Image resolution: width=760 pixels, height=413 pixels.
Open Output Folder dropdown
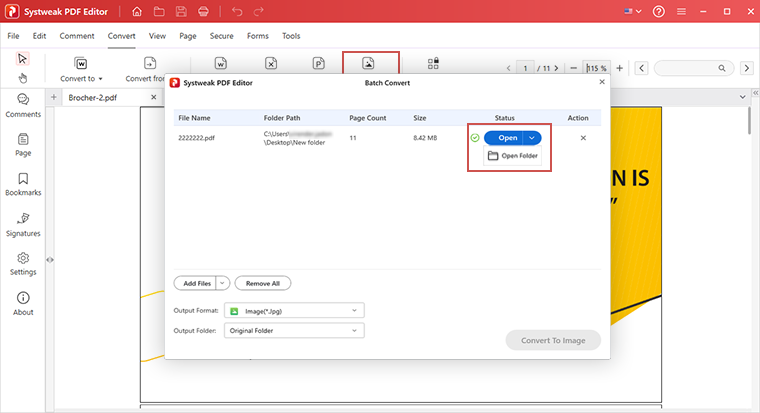(294, 331)
